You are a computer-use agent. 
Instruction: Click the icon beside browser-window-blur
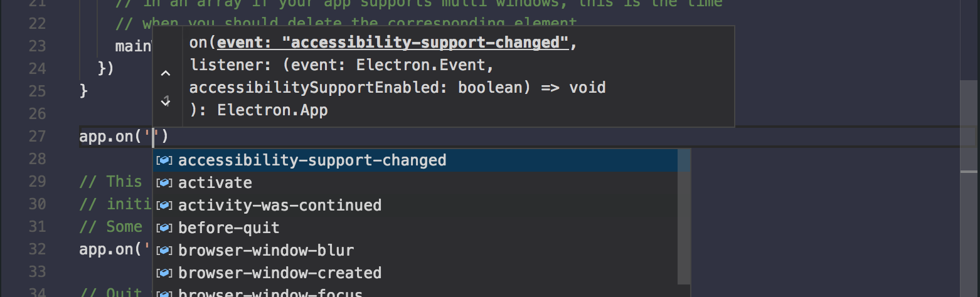pyautogui.click(x=164, y=251)
